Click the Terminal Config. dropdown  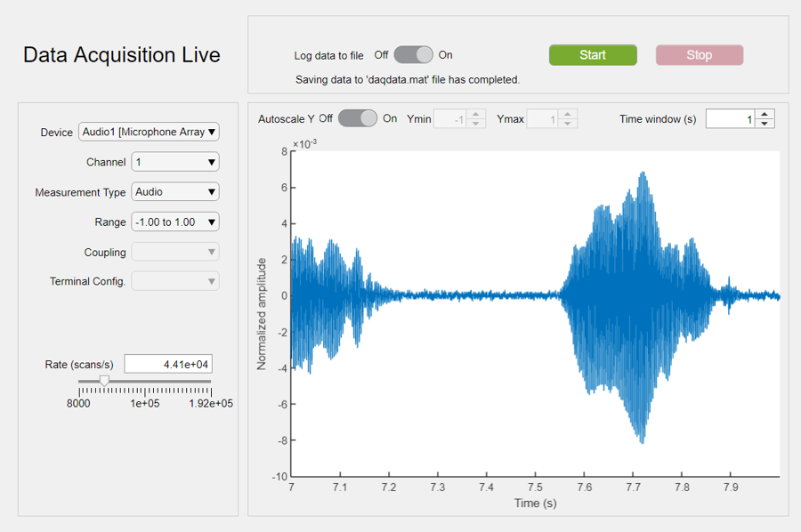175,282
